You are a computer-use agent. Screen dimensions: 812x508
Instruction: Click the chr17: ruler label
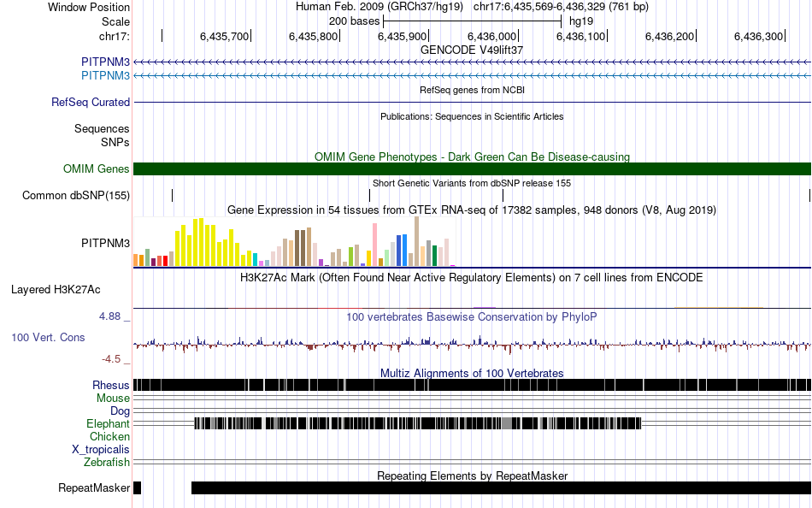click(x=114, y=36)
